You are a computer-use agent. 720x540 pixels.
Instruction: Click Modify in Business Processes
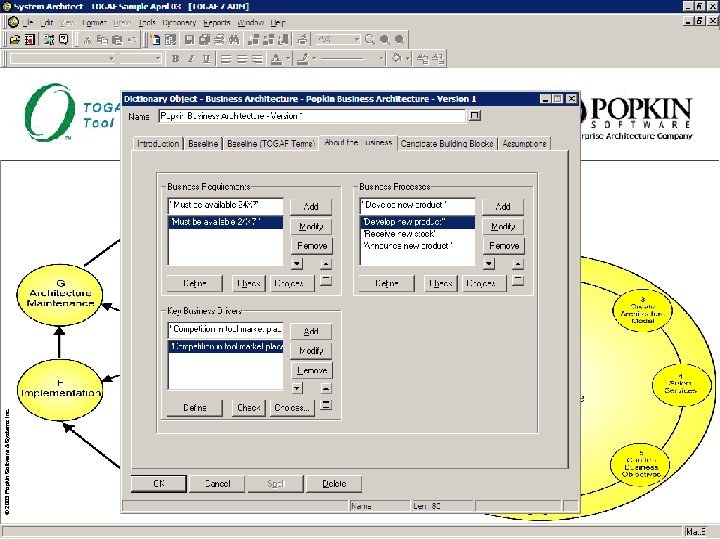503,226
